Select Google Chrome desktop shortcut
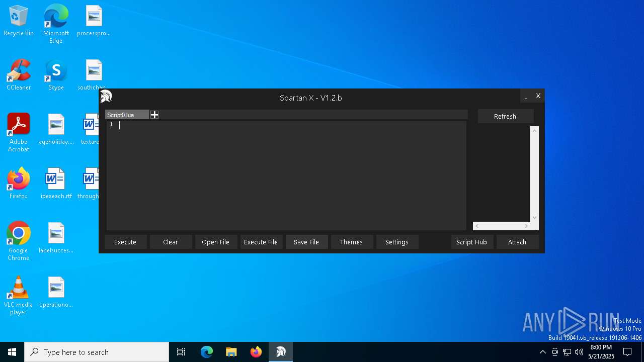Image resolution: width=644 pixels, height=362 pixels. pos(19,241)
